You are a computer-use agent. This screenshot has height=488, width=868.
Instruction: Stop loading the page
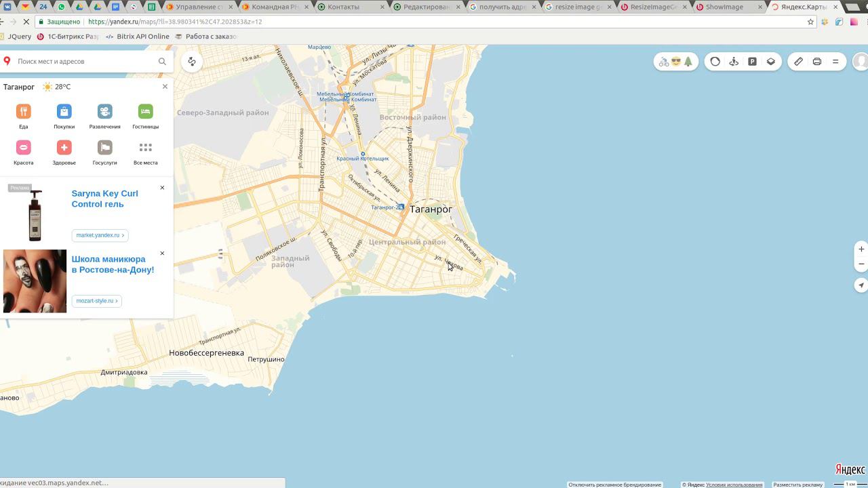coord(26,22)
